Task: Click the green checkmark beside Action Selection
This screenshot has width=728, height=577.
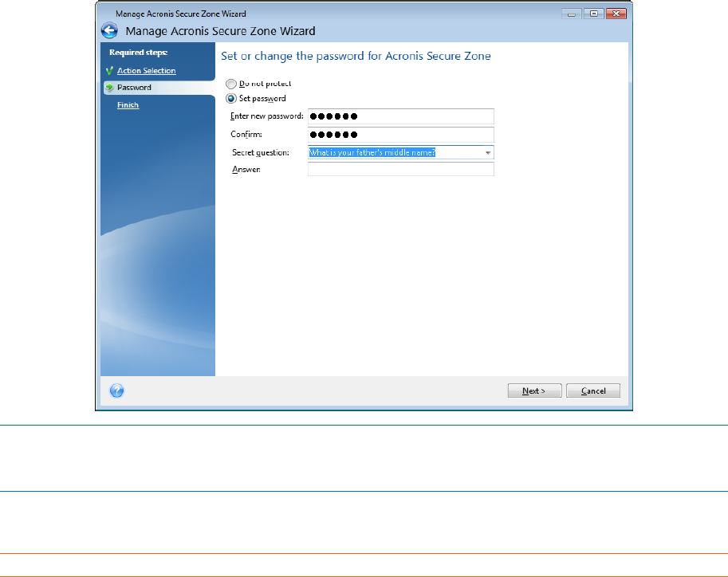Action: tap(109, 71)
